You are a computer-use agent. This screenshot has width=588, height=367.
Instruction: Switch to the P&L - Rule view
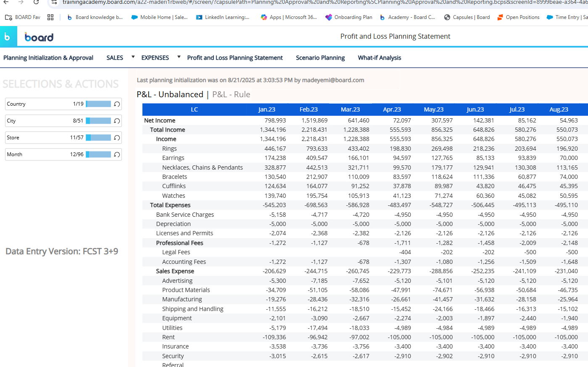(x=231, y=94)
